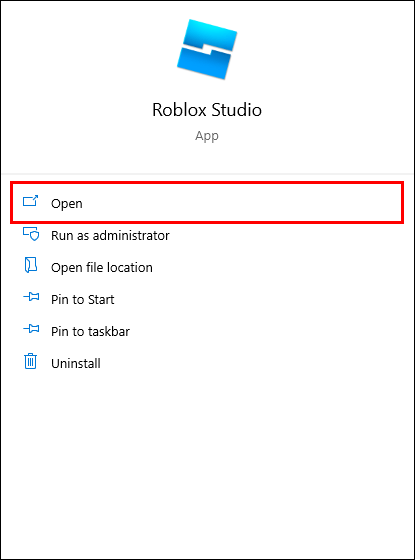Click the trash can Uninstall icon
Screen dimensions: 415x560
point(30,361)
